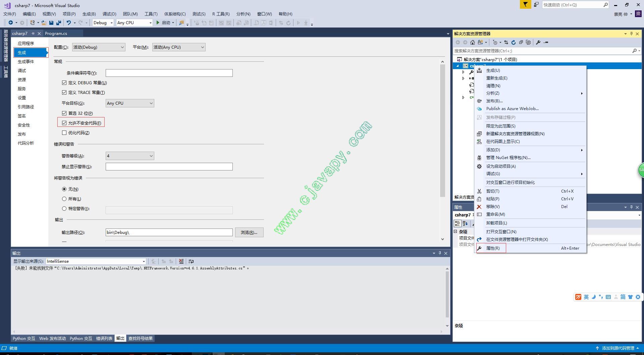Click the categorized view icon in Properties panel
The height and width of the screenshot is (355, 644).
tap(457, 223)
